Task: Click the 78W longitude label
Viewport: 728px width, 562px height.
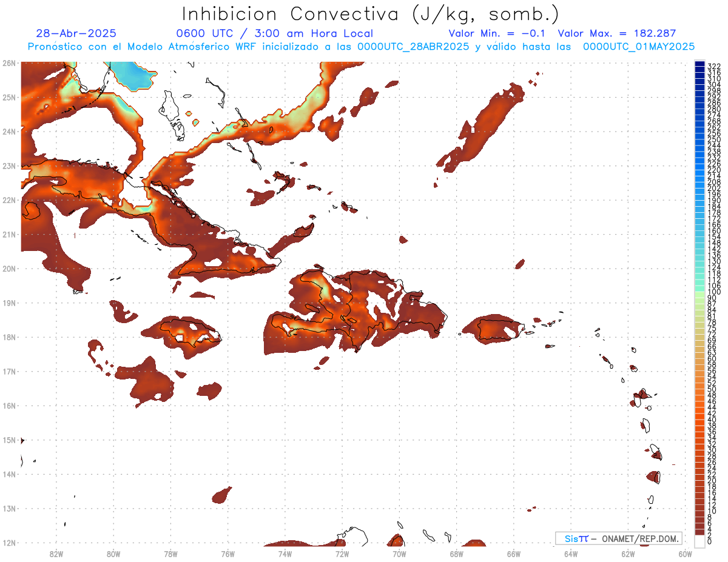Action: pyautogui.click(x=170, y=553)
